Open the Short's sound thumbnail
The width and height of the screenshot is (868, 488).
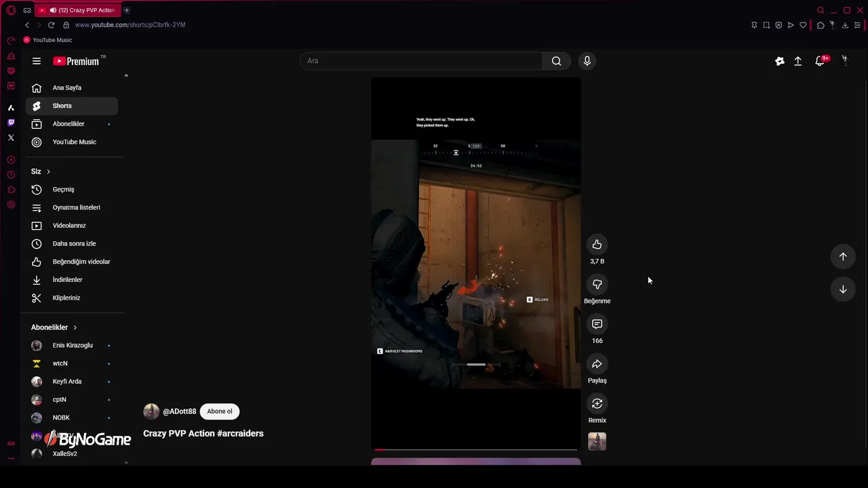[597, 441]
